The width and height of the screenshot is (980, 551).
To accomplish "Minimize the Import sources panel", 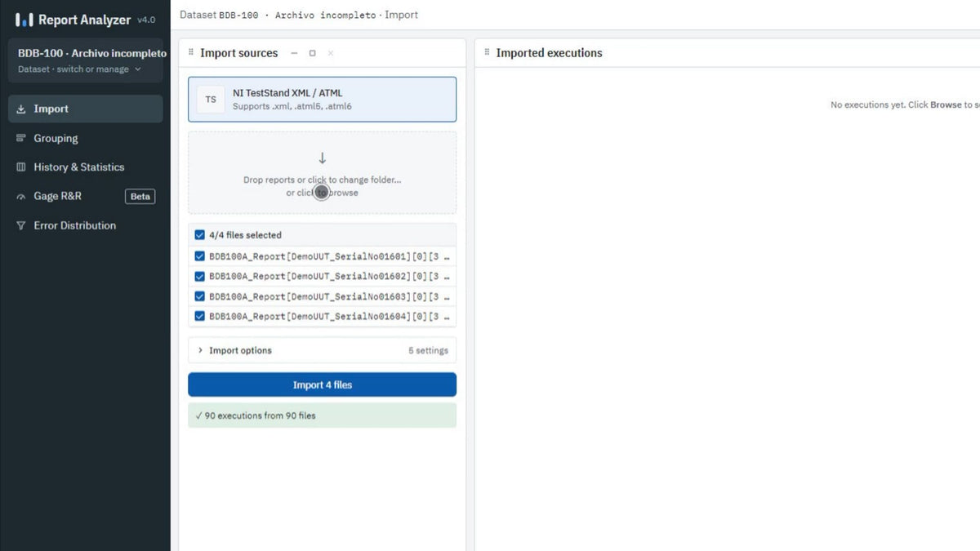I will [x=294, y=53].
